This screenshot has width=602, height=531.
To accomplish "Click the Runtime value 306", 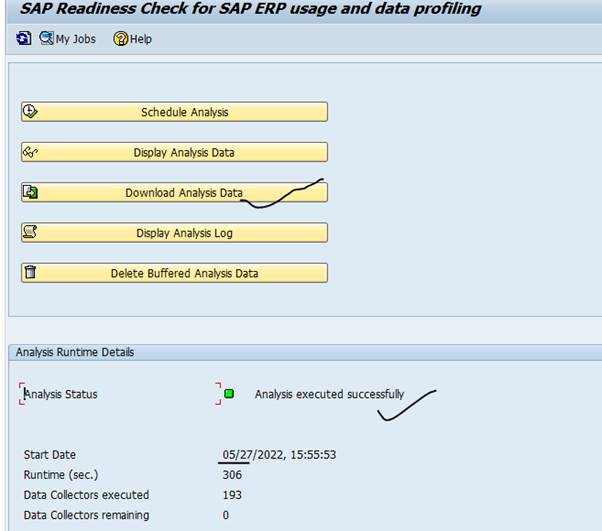I will [x=232, y=475].
